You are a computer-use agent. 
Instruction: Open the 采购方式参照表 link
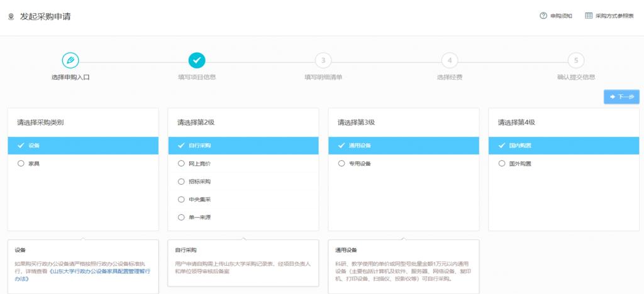tap(615, 16)
